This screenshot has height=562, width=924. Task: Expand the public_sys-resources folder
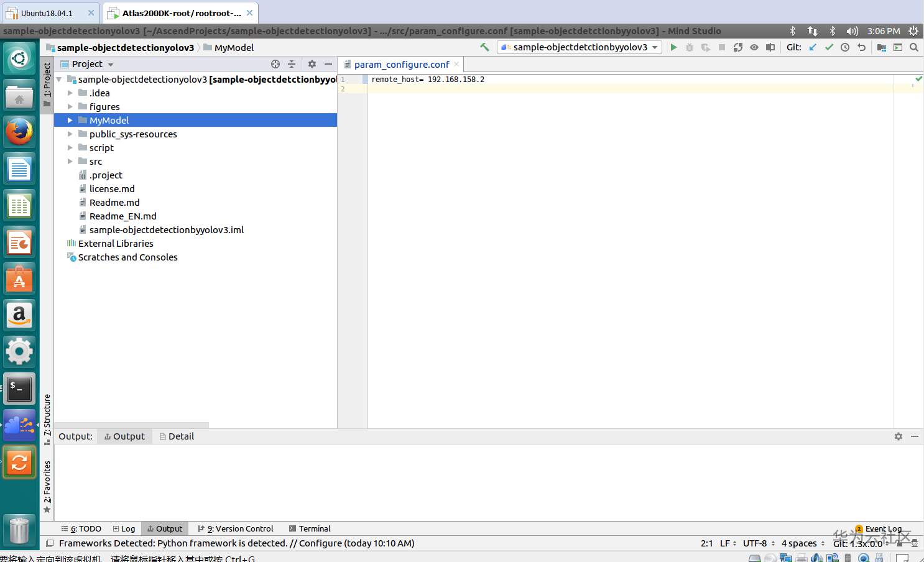tap(70, 134)
